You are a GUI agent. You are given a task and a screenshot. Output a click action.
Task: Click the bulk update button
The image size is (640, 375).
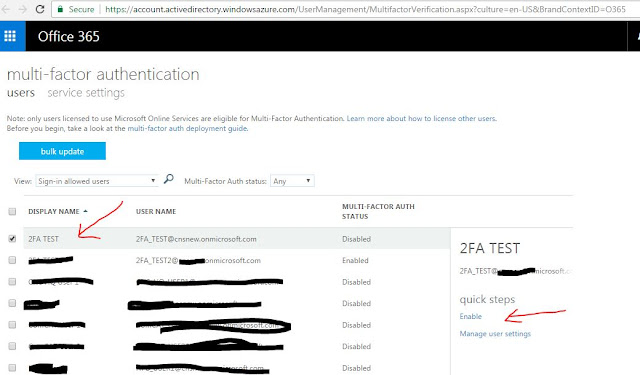click(62, 151)
